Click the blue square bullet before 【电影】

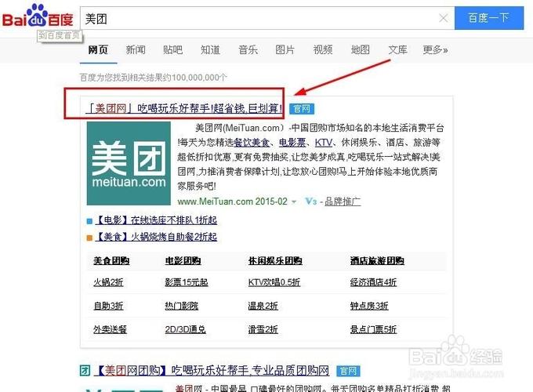[89, 221]
